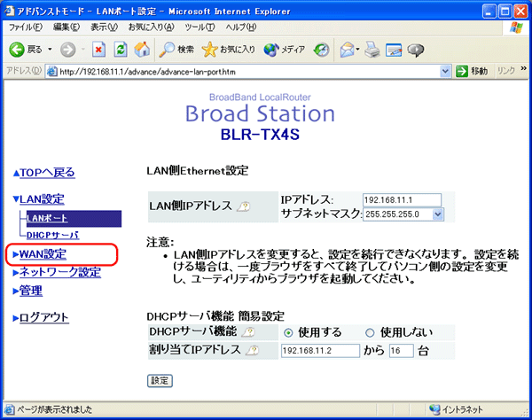Click the Edit page toolbar icon

(394, 50)
